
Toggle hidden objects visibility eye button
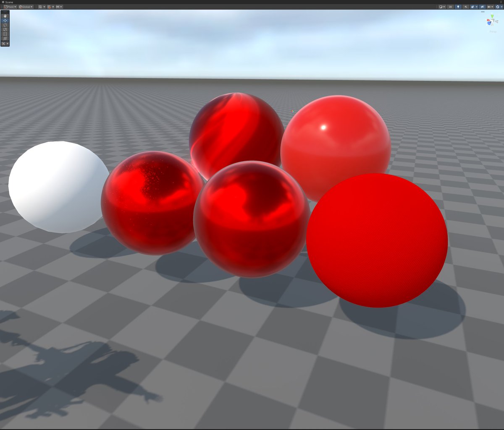[482, 7]
